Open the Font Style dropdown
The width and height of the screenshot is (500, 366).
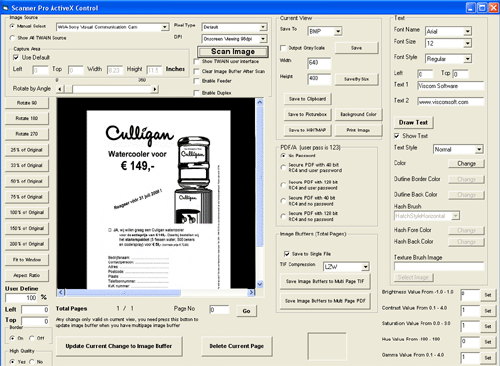tap(468, 59)
